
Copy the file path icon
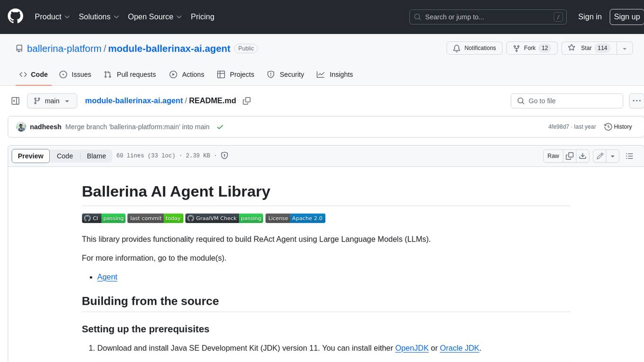tap(246, 100)
